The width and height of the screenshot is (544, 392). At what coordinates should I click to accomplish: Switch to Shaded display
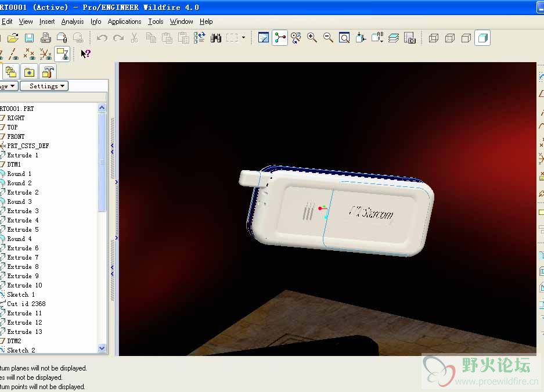pos(483,38)
